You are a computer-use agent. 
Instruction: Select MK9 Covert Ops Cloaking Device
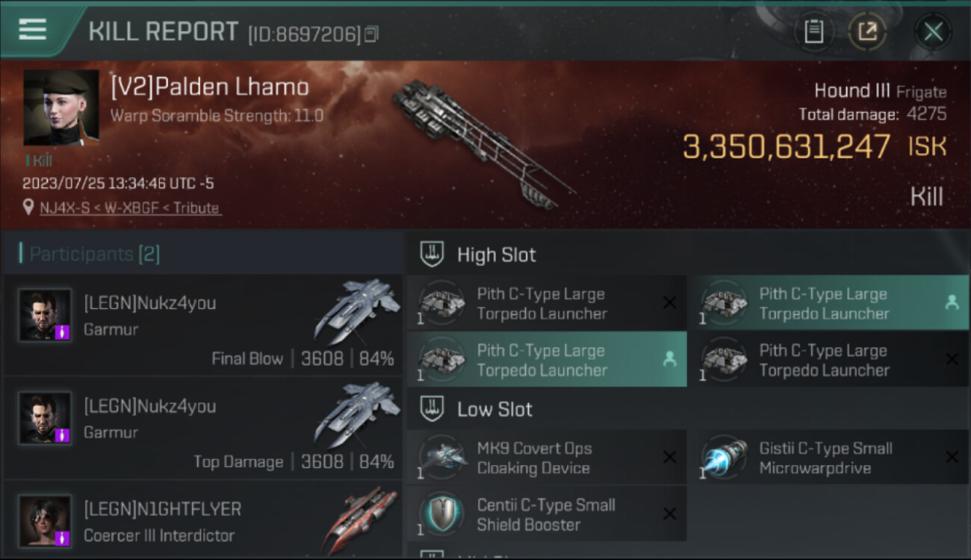coord(547,458)
